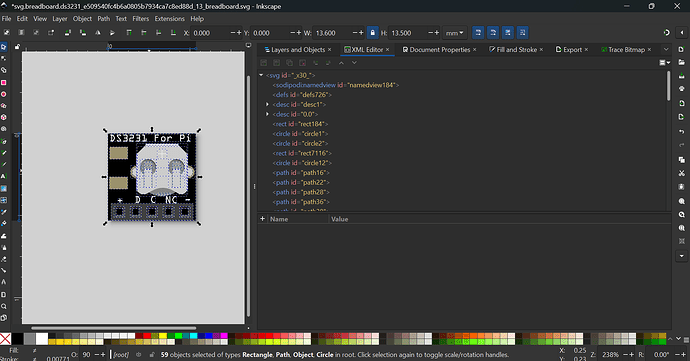Image resolution: width=690 pixels, height=361 pixels.
Task: Select the Text tool
Action: click(x=4, y=176)
